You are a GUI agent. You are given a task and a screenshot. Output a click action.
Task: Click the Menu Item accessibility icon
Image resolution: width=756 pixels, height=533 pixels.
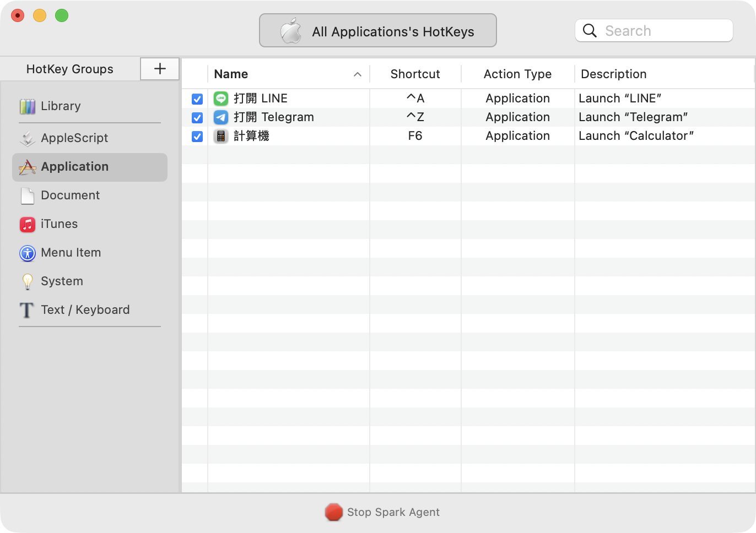(x=28, y=253)
